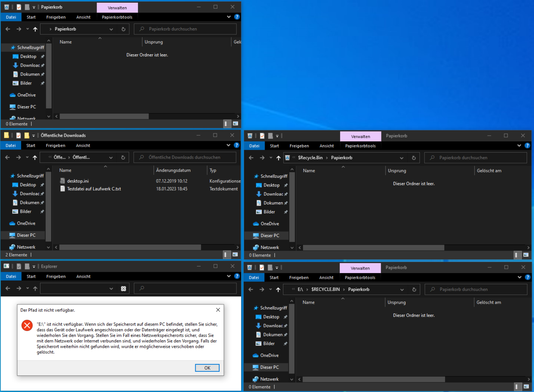The height and width of the screenshot is (392, 534).
Task: Click horizontal scrollbar in Öffentliche Downloads window
Action: (130, 247)
